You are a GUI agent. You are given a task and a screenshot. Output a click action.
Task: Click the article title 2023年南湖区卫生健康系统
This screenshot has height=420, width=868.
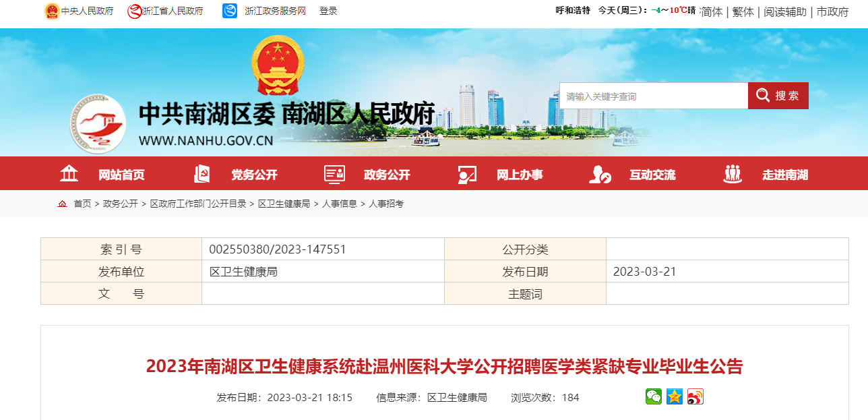pyautogui.click(x=444, y=367)
